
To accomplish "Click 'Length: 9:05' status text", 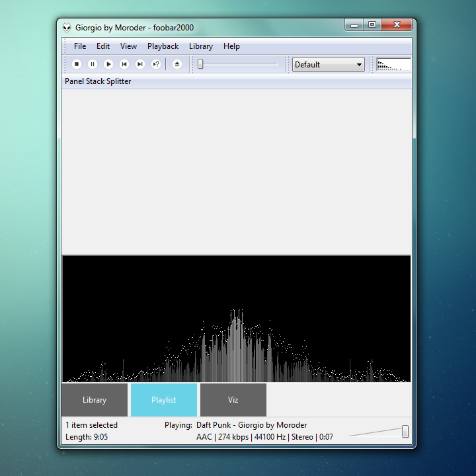I will pos(87,437).
